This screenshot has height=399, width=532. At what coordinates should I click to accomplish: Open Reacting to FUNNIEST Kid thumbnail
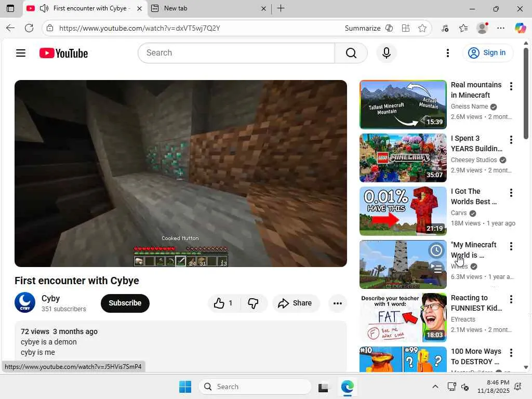pyautogui.click(x=403, y=317)
